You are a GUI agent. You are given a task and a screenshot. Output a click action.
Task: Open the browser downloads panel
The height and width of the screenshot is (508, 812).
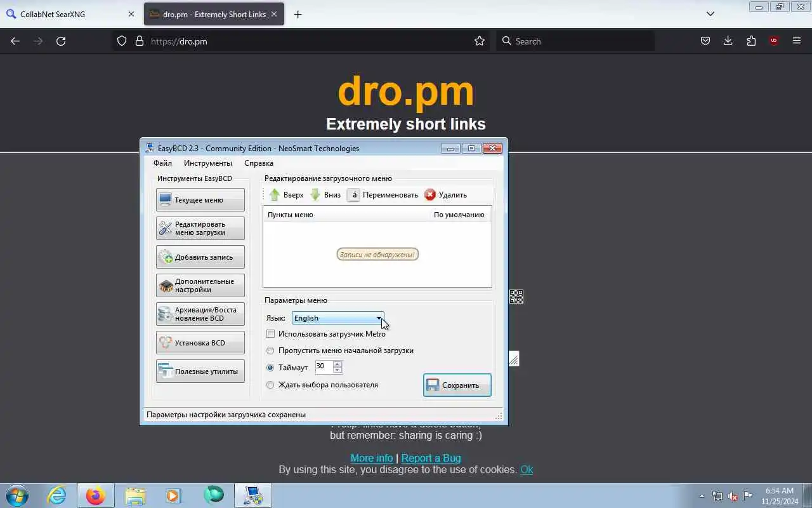(x=728, y=41)
